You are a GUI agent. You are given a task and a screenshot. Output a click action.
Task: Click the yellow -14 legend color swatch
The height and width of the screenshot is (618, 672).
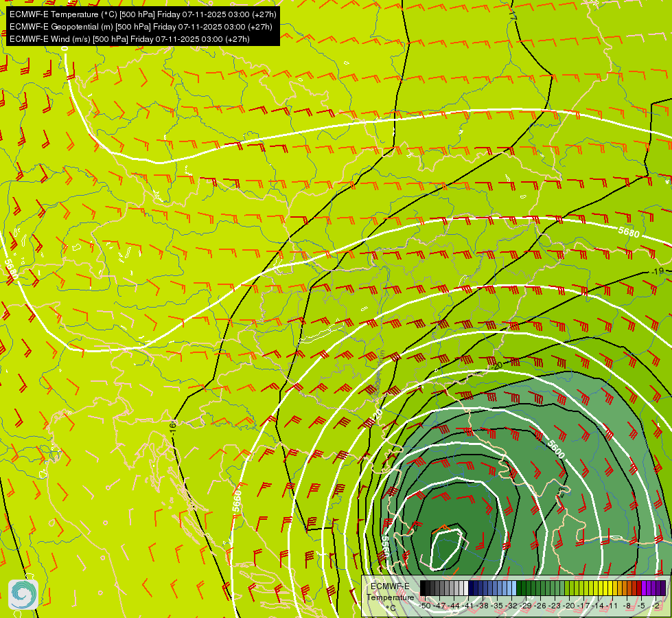601,588
